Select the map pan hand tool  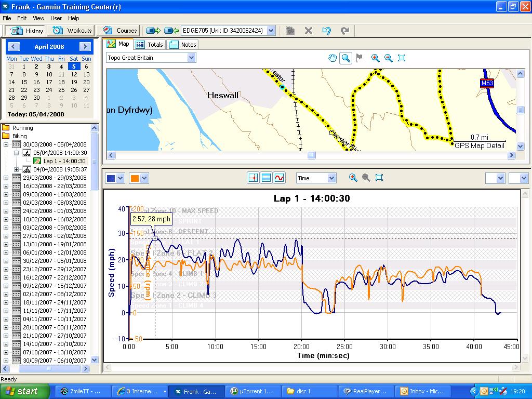click(332, 58)
